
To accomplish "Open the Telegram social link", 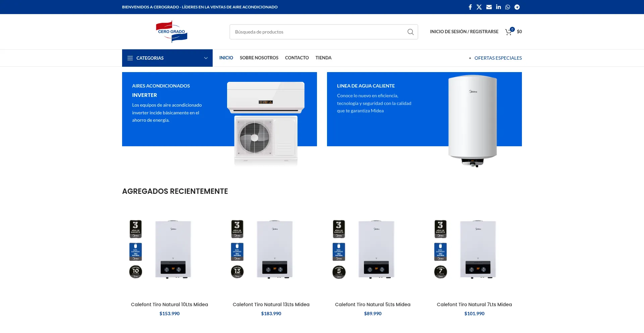I will point(517,7).
